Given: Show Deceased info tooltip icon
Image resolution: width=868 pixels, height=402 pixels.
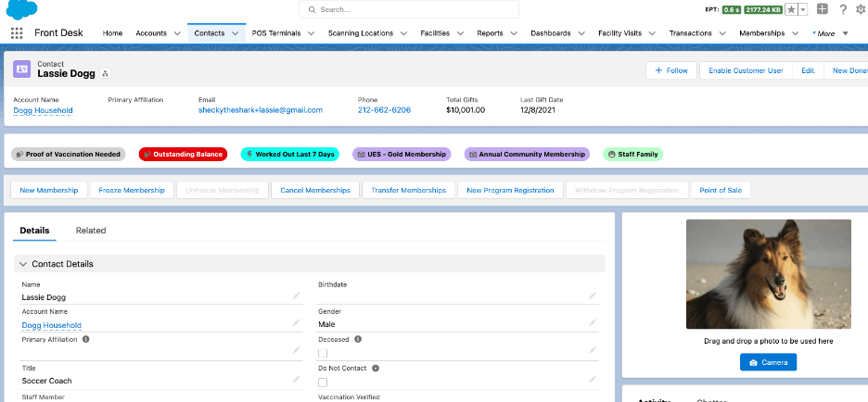Looking at the screenshot, I should point(358,340).
